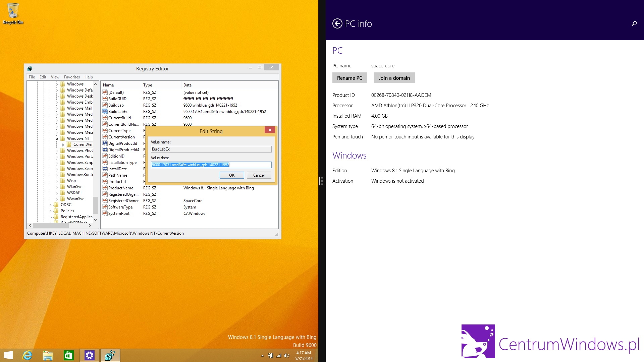Click the Value data text field
Viewport: 644px width, 362px height.
pos(211,165)
